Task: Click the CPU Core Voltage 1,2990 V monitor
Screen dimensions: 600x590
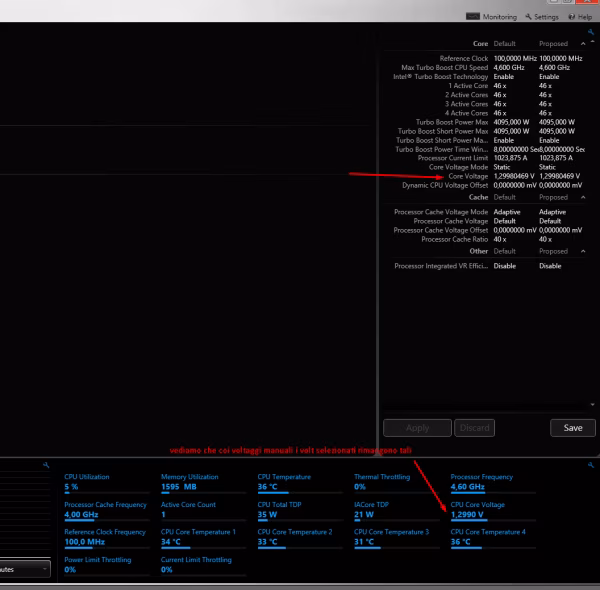Action: pyautogui.click(x=493, y=510)
